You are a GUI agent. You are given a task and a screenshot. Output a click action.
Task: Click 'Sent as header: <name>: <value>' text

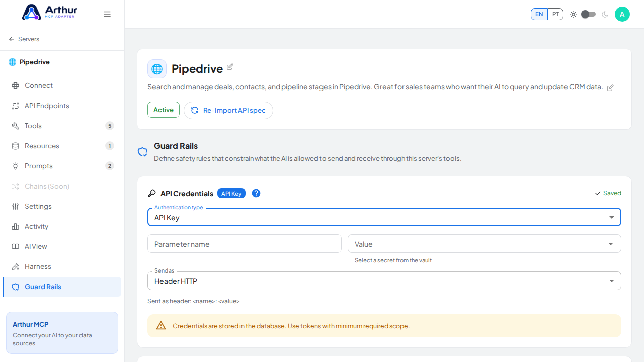pos(194,301)
